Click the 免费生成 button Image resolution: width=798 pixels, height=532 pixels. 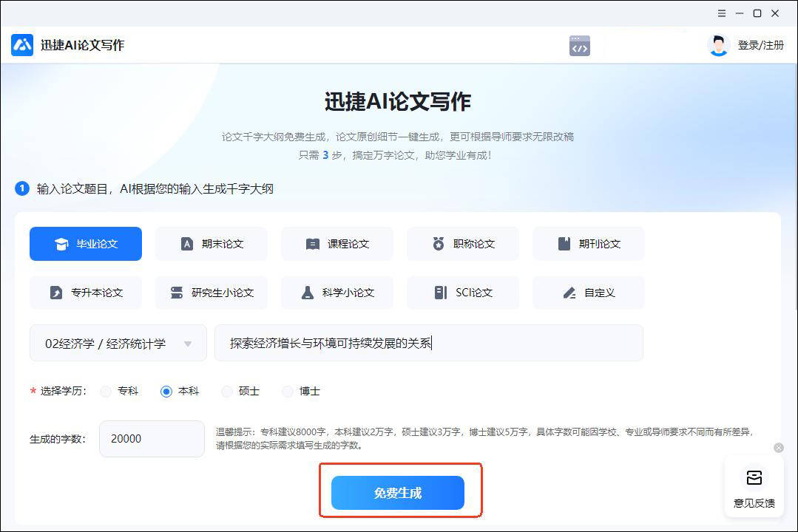tap(398, 493)
